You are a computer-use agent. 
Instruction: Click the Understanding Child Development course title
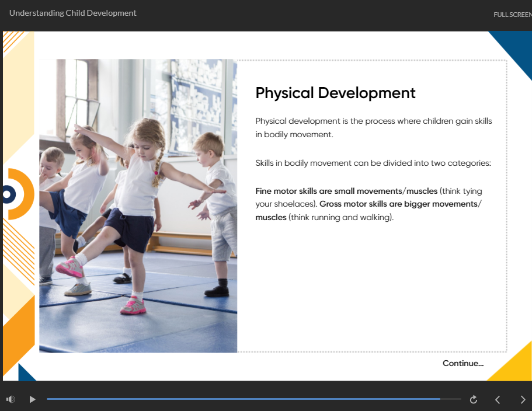(x=73, y=13)
